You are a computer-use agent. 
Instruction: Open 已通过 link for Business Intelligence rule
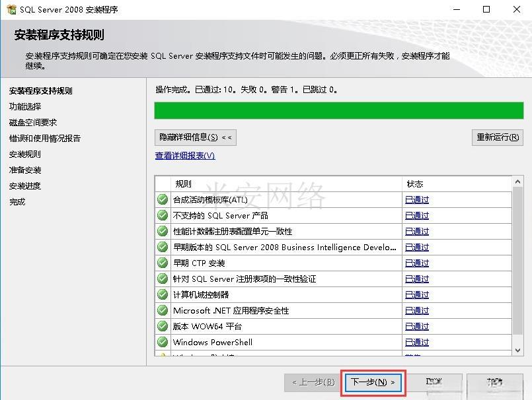click(417, 247)
